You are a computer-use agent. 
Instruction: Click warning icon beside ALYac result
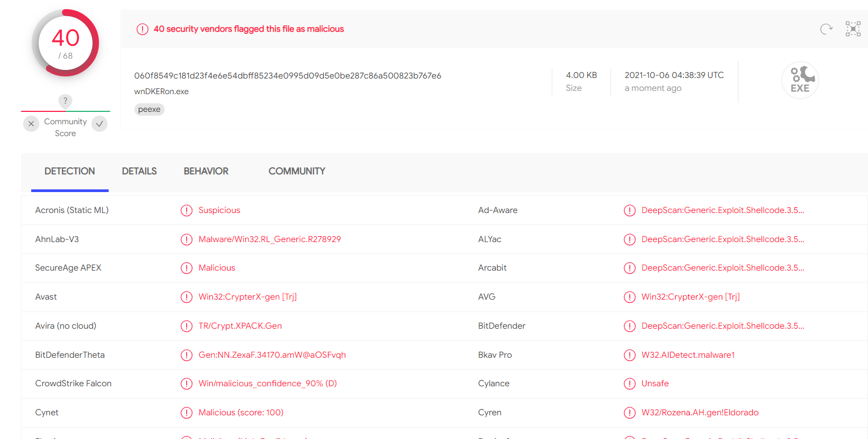(630, 239)
